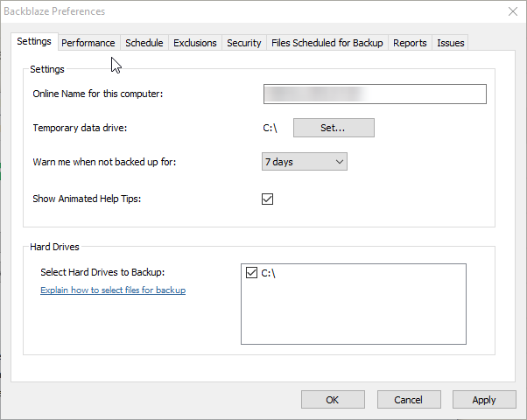Click 'Warn me when not backed up for:' label
Image resolution: width=527 pixels, height=420 pixels.
[104, 162]
